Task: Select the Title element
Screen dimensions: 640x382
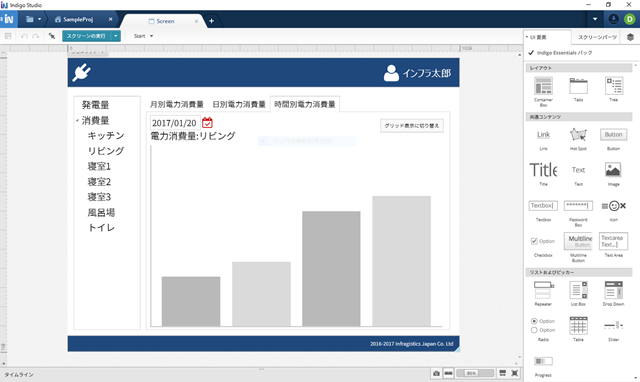Action: [543, 173]
